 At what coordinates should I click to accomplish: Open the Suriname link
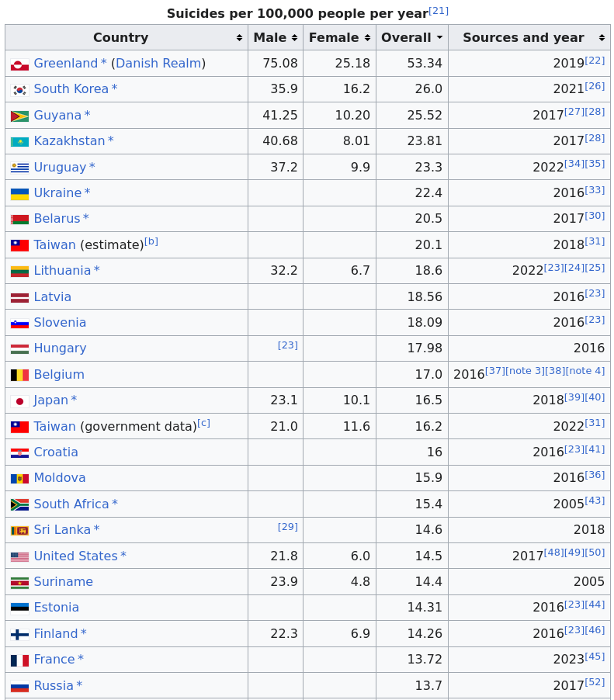pos(64,582)
